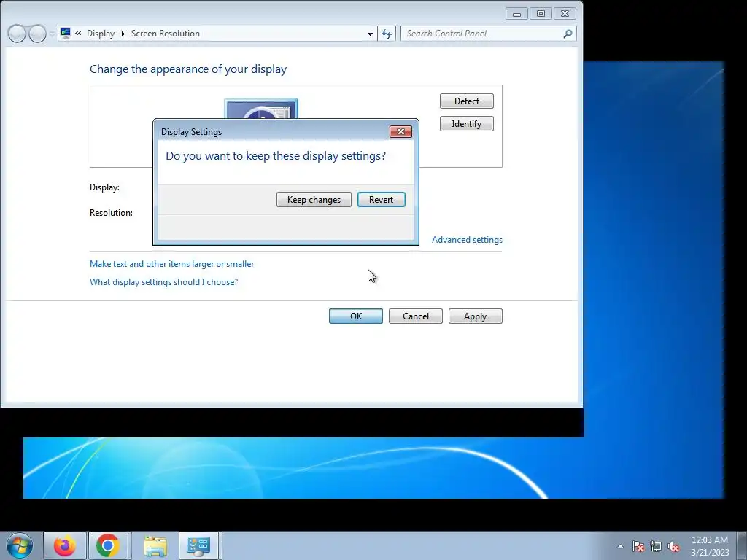The width and height of the screenshot is (747, 560).
Task: Click the Detect button
Action: click(x=466, y=101)
